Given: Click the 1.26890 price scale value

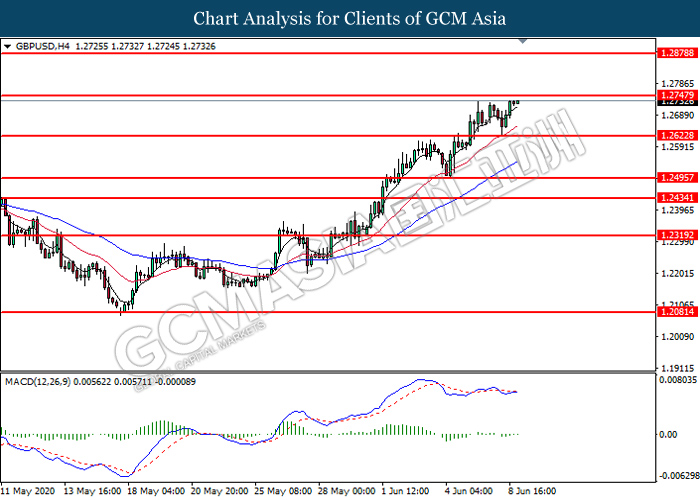Looking at the screenshot, I should 678,116.
